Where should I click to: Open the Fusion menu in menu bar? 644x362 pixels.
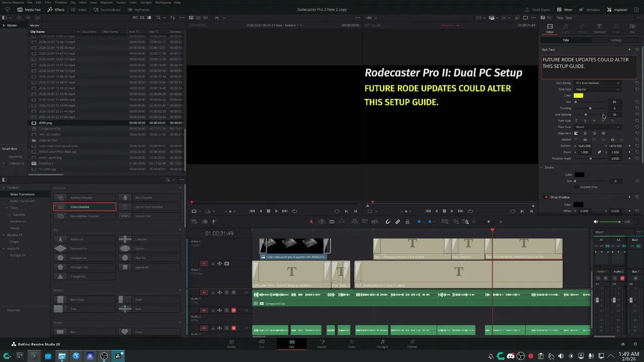(121, 3)
